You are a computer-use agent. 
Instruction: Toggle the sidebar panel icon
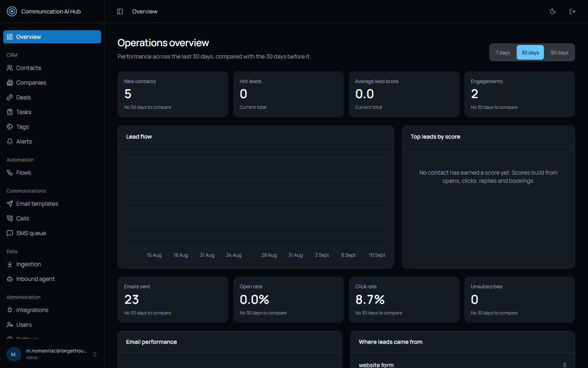click(120, 11)
